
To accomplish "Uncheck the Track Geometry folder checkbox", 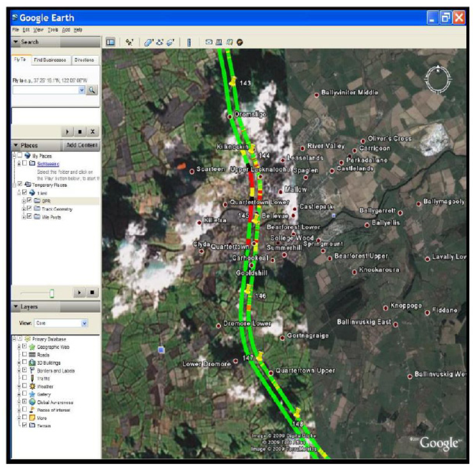I will click(x=30, y=208).
